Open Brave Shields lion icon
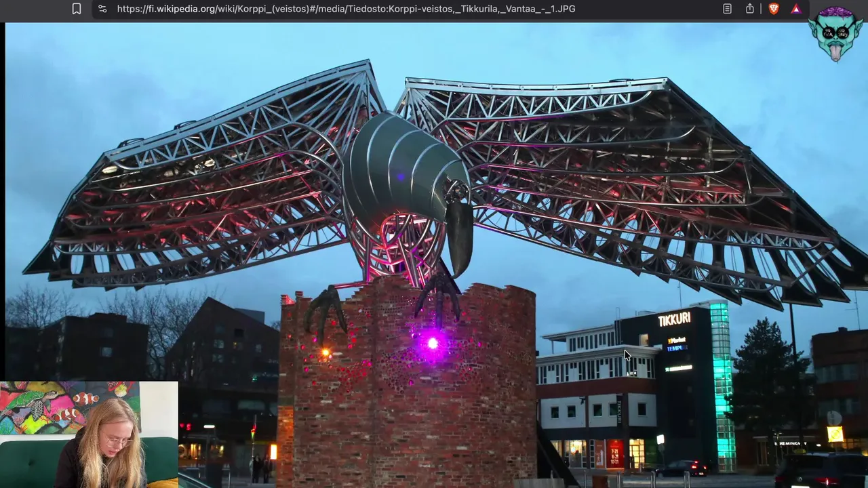 774,9
